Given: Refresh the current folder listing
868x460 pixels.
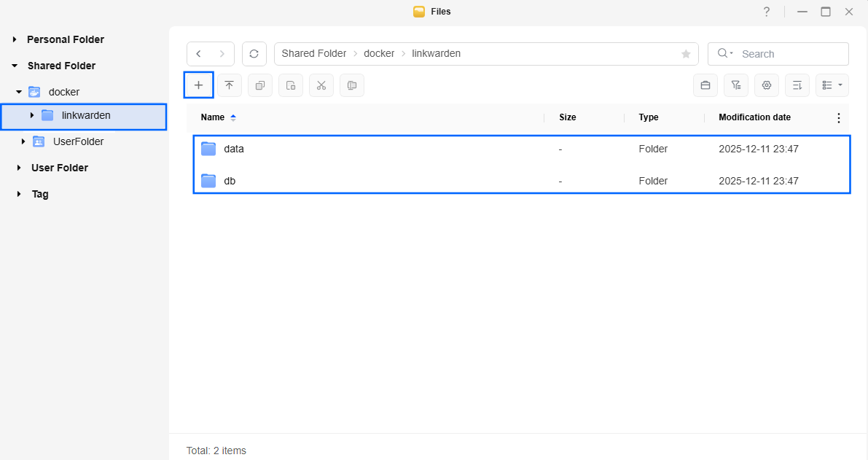Looking at the screenshot, I should (254, 54).
